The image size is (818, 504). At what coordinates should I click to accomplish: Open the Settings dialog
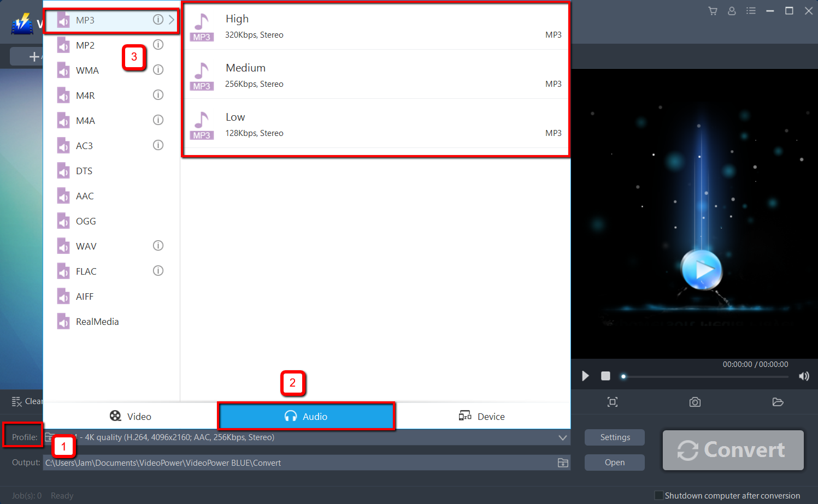coord(614,437)
